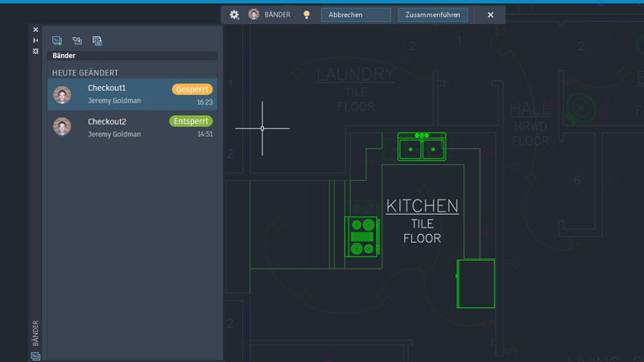The height and width of the screenshot is (362, 644).
Task: Toggle the lightbulb trace visibility icon
Action: pos(307,14)
